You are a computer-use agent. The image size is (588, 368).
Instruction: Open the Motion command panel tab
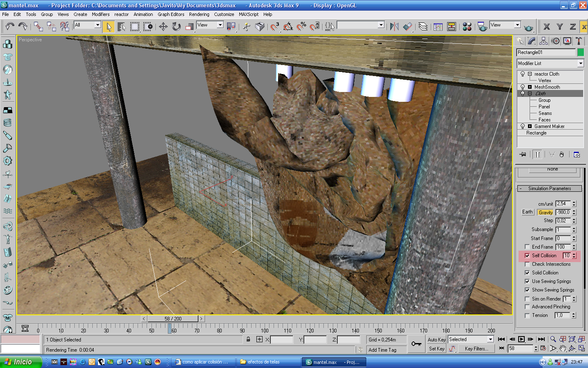(x=555, y=41)
